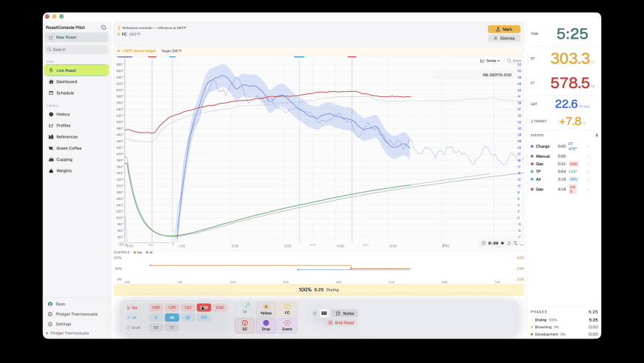Image resolution: width=644 pixels, height=363 pixels.
Task: Click the ET reading 578.5
Action: [570, 83]
